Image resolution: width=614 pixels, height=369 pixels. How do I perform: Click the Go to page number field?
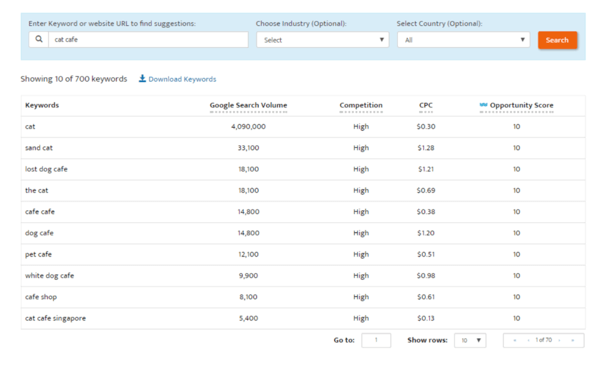tap(376, 340)
